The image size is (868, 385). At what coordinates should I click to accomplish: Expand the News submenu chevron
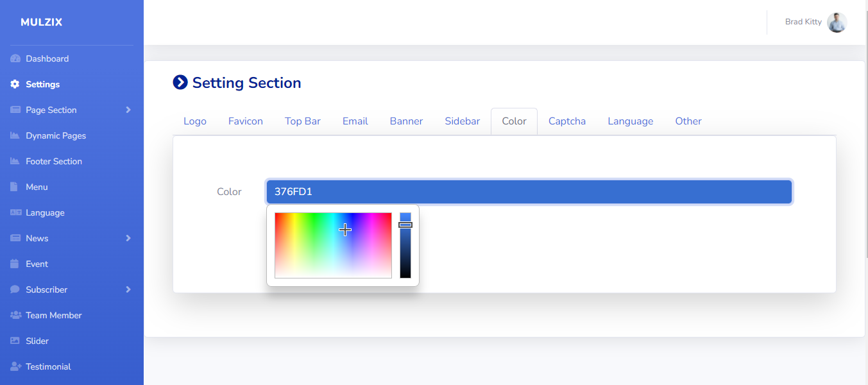click(x=128, y=239)
